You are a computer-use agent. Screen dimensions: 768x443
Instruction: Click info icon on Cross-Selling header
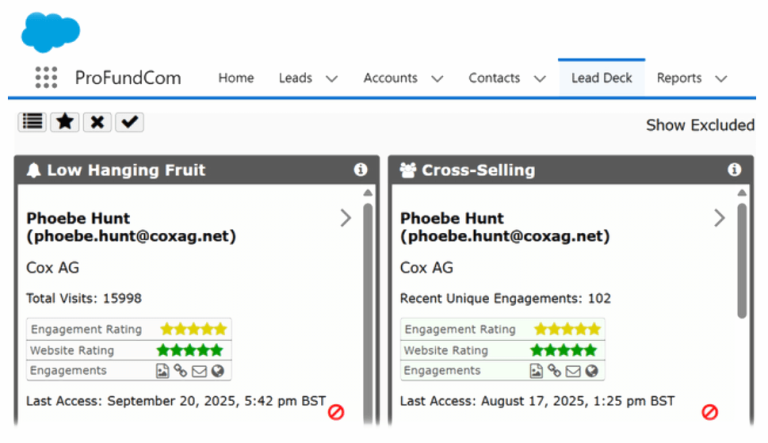[x=735, y=170]
